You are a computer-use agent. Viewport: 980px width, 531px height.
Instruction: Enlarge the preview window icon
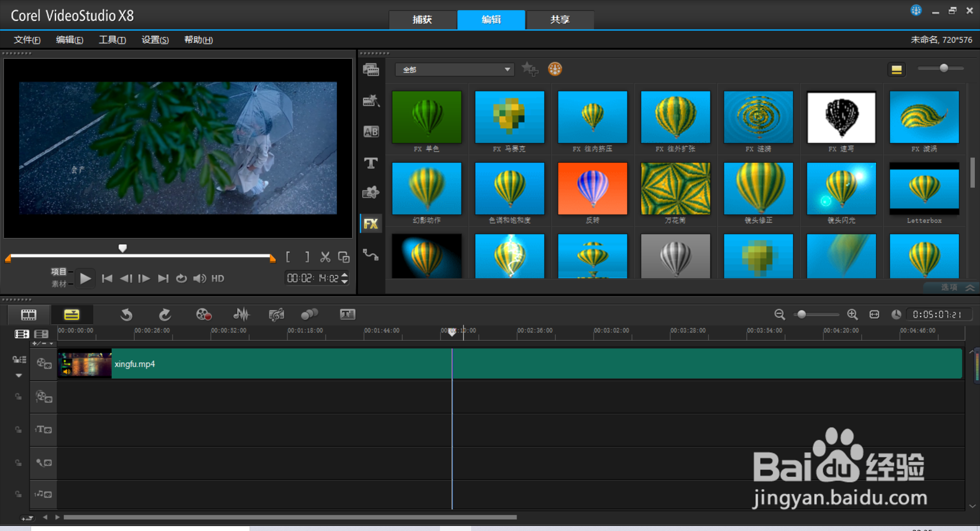[x=344, y=257]
